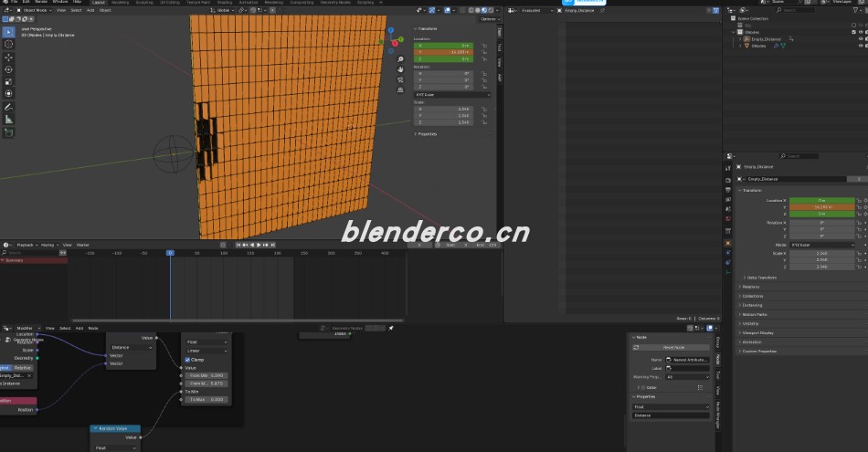The image size is (868, 452).
Task: Switch to the Shading workspace tab
Action: click(225, 2)
